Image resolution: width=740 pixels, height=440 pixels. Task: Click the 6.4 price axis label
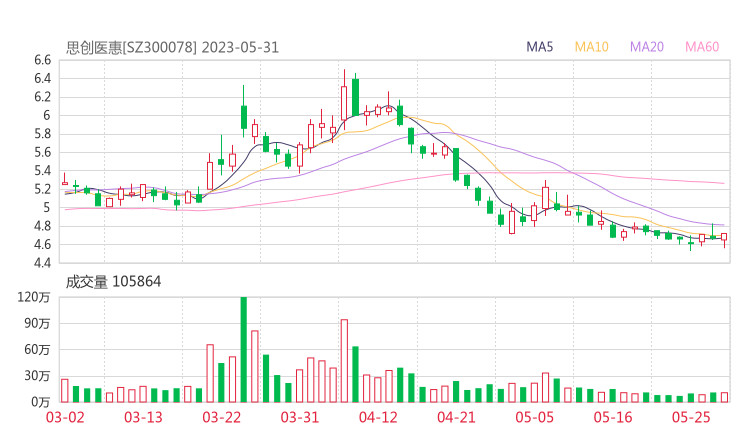click(42, 78)
